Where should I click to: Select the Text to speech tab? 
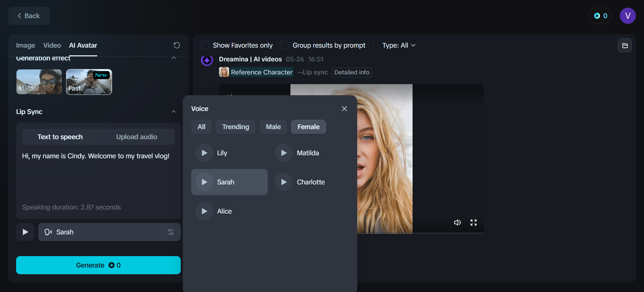point(60,137)
